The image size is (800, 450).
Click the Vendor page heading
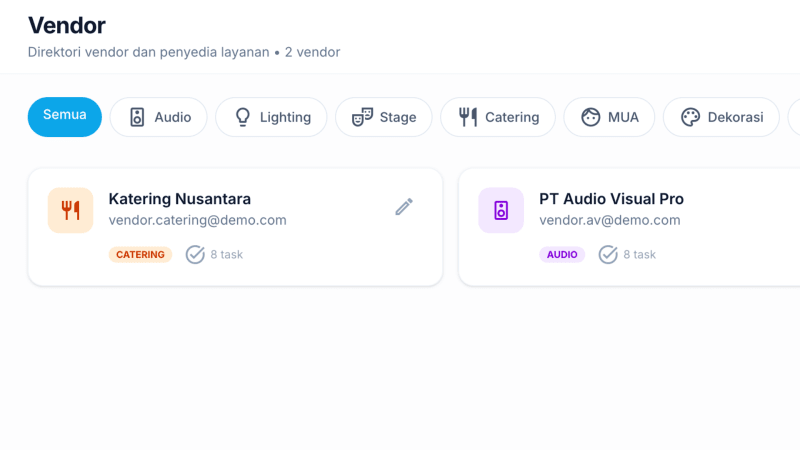67,26
